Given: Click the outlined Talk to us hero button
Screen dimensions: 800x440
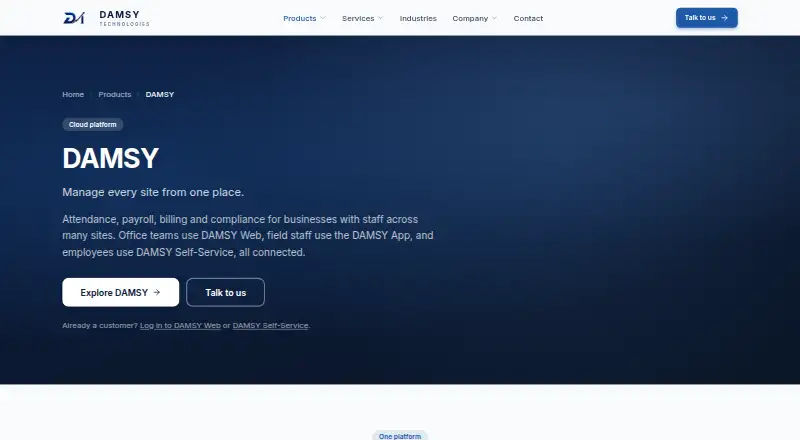Looking at the screenshot, I should tap(226, 292).
